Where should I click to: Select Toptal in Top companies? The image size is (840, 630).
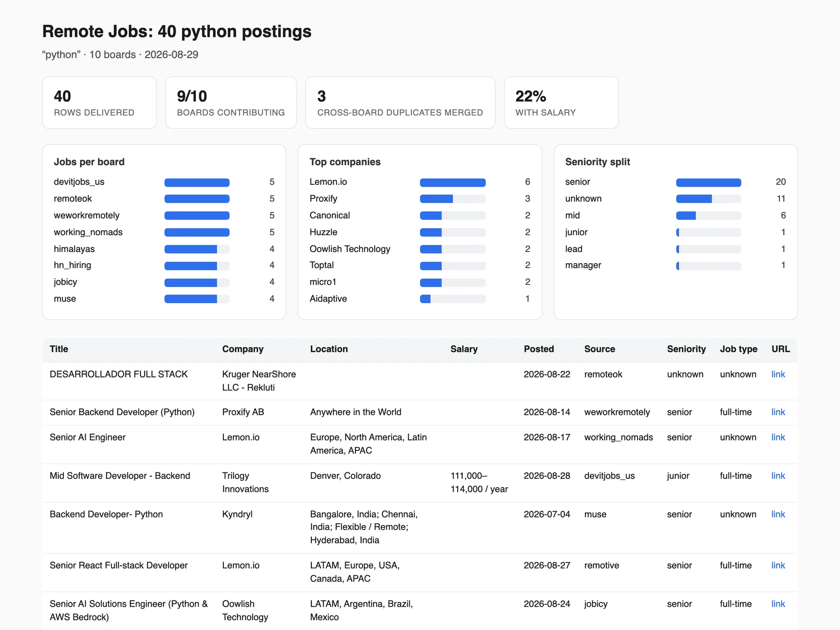click(x=322, y=265)
